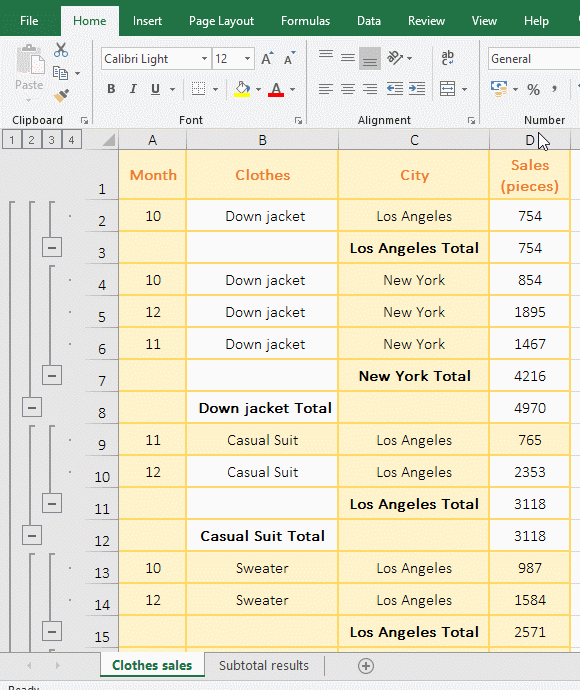Apply yellow fill color bucket
This screenshot has height=690, width=580.
(x=242, y=89)
